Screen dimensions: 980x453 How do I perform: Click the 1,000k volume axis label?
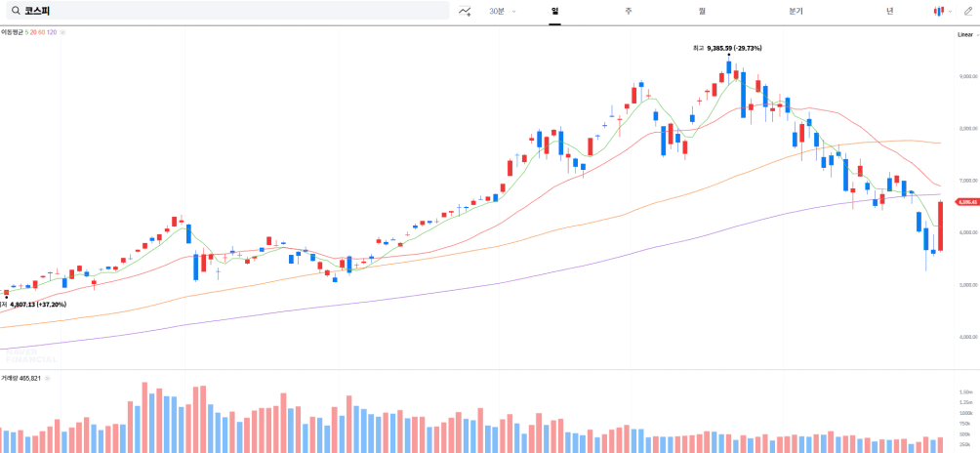coord(964,413)
